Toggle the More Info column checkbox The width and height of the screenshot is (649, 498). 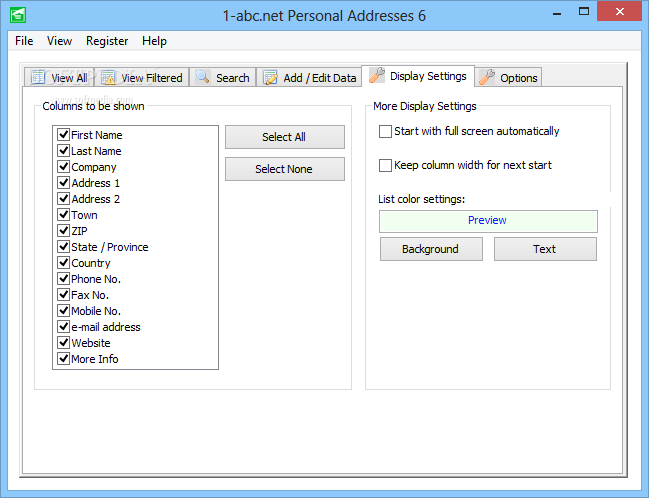point(63,358)
